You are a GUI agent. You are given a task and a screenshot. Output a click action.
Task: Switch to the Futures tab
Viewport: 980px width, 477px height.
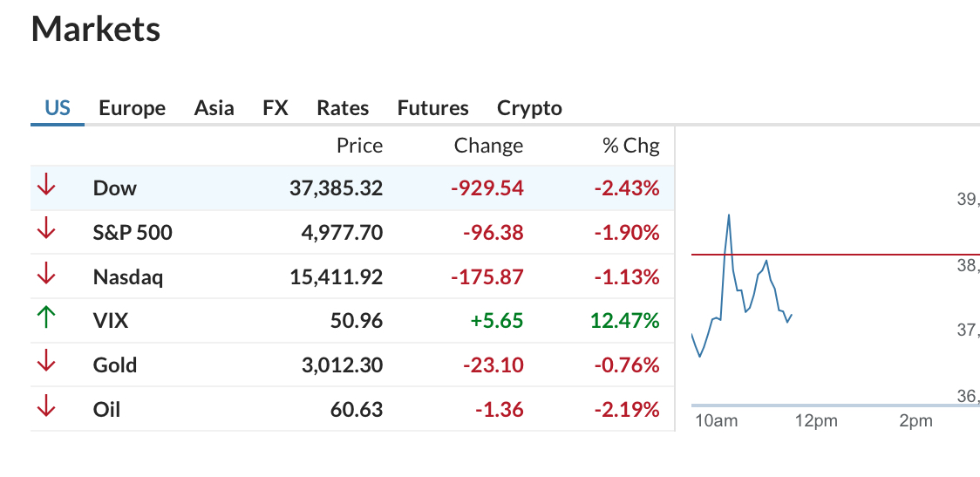tap(432, 108)
